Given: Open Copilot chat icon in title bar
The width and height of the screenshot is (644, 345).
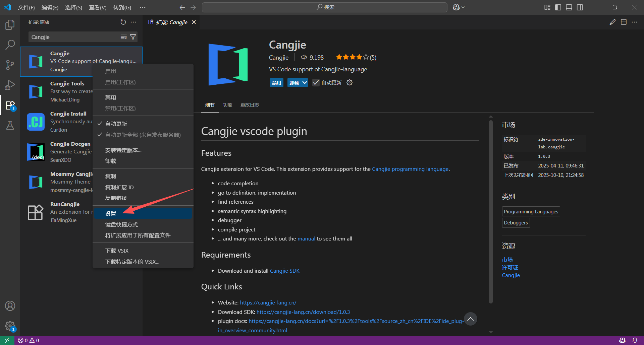Looking at the screenshot, I should tap(456, 7).
